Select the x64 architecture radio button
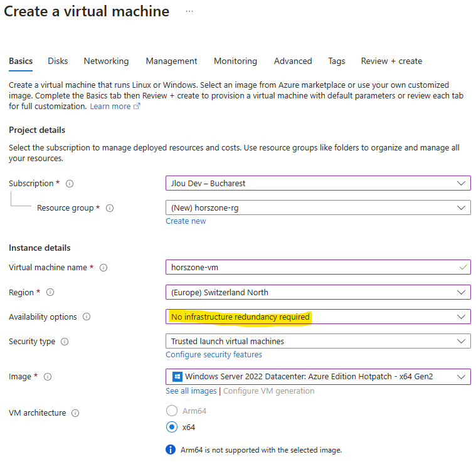476x467 pixels. [172, 428]
